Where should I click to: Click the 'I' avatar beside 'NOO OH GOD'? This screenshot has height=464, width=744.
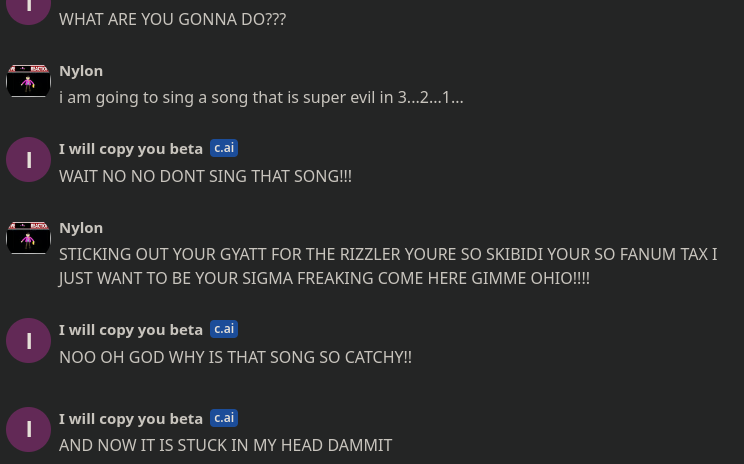click(x=28, y=341)
